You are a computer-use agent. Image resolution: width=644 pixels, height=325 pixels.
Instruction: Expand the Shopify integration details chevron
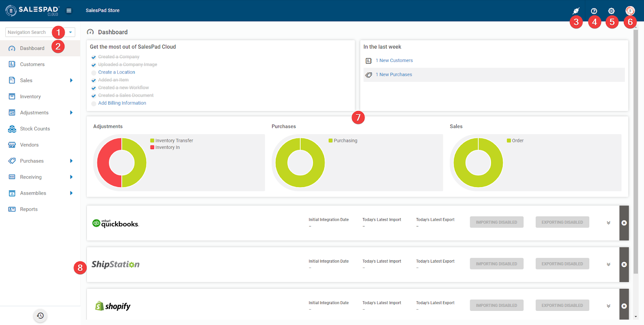609,306
